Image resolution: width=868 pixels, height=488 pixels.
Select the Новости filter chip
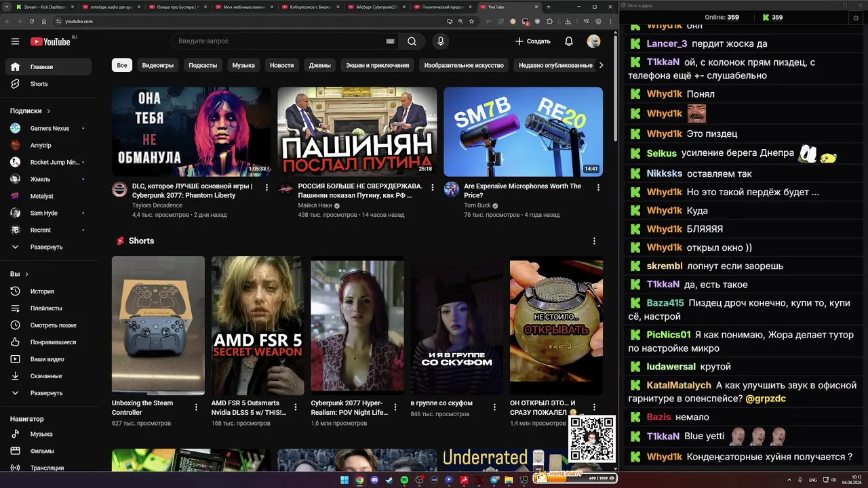coord(282,65)
